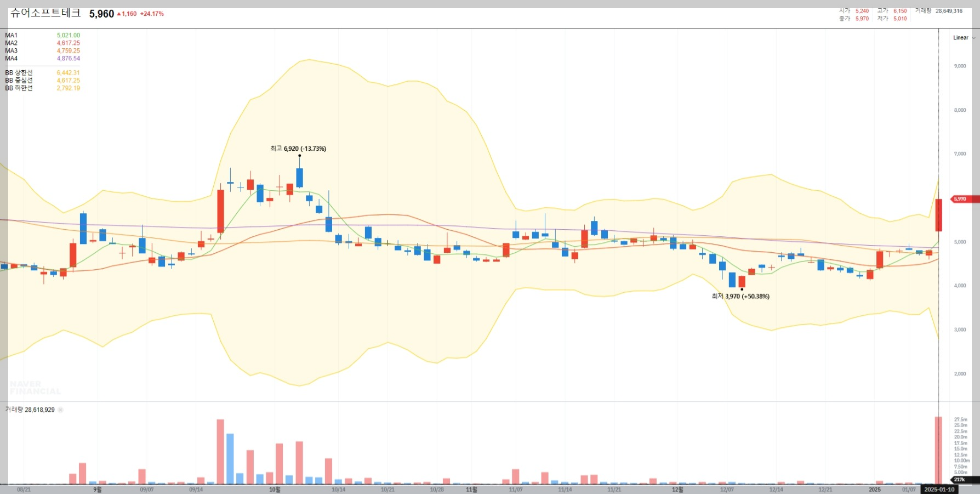Image resolution: width=980 pixels, height=494 pixels.
Task: Click the 최고 6,920 (-13.73%) high marker
Action: pyautogui.click(x=298, y=149)
